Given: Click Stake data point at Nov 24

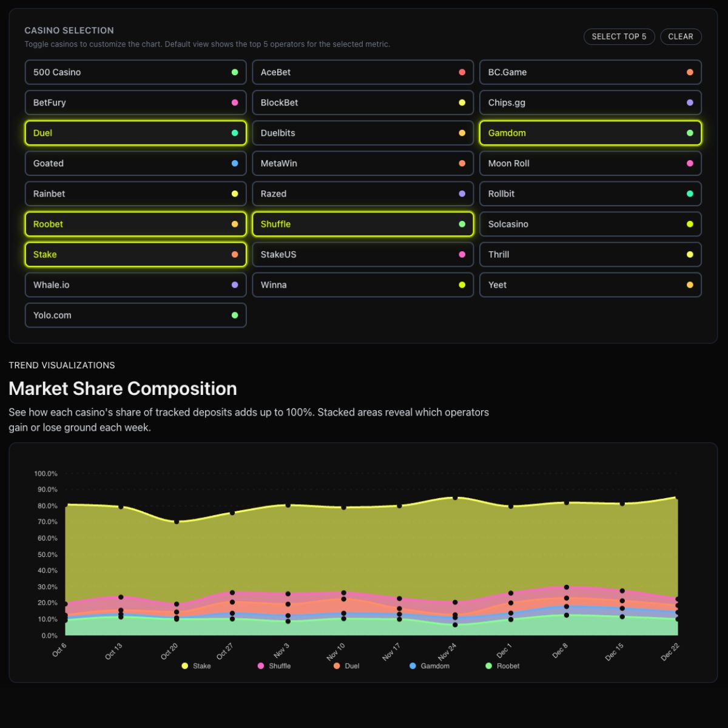Looking at the screenshot, I should coord(455,497).
